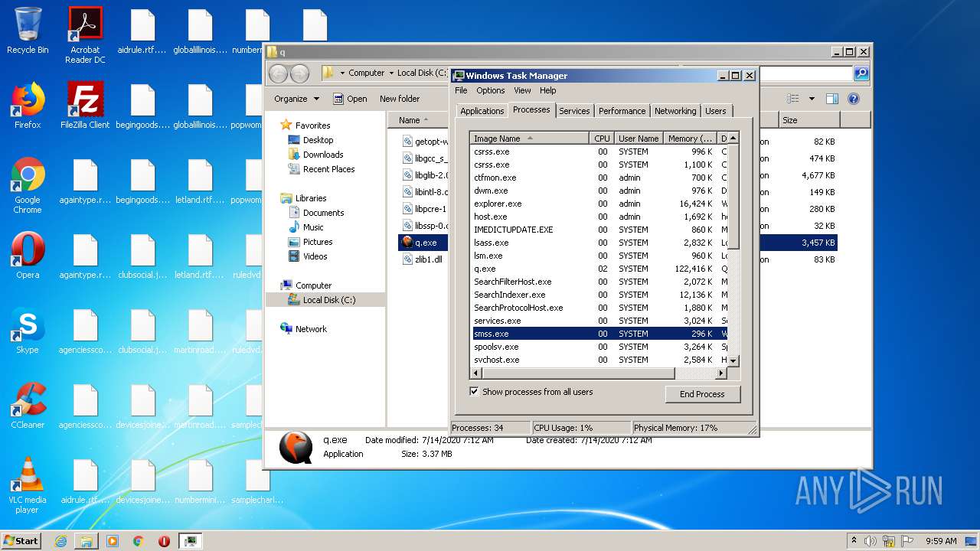Image resolution: width=980 pixels, height=551 pixels.
Task: Open Firefox desktop shortcut
Action: pyautogui.click(x=28, y=106)
